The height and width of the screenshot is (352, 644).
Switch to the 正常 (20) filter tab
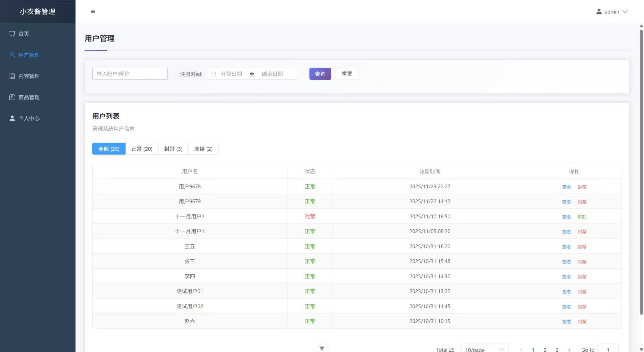coord(142,149)
